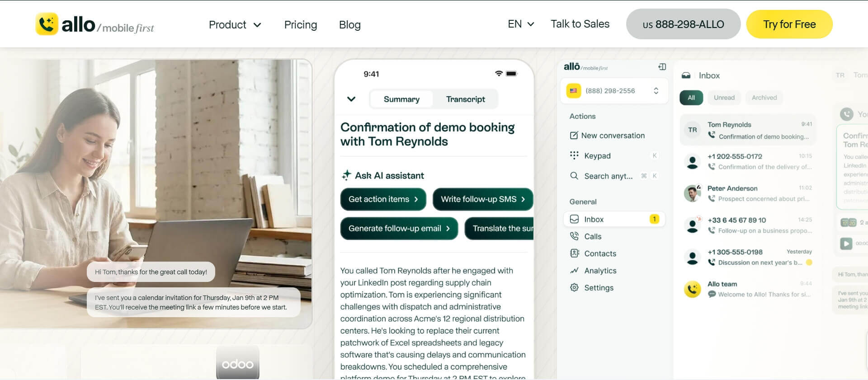Click the Search magnifier icon
This screenshot has width=868, height=380.
click(574, 176)
